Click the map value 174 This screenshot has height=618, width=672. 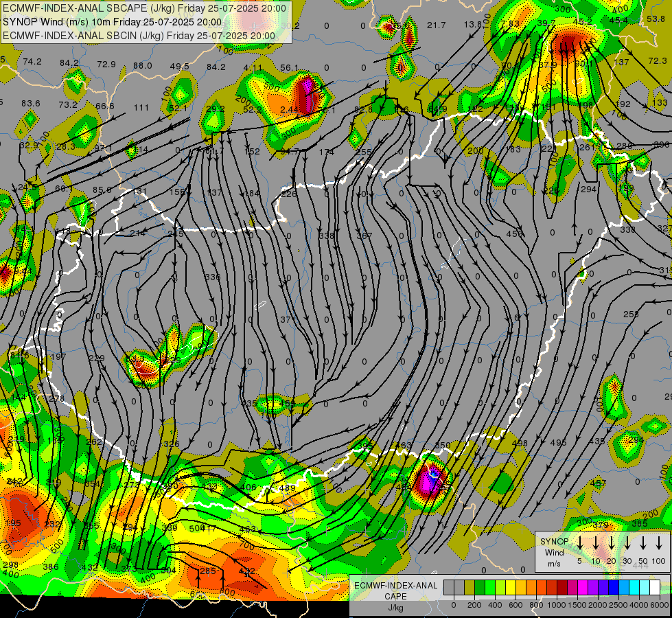point(327,152)
